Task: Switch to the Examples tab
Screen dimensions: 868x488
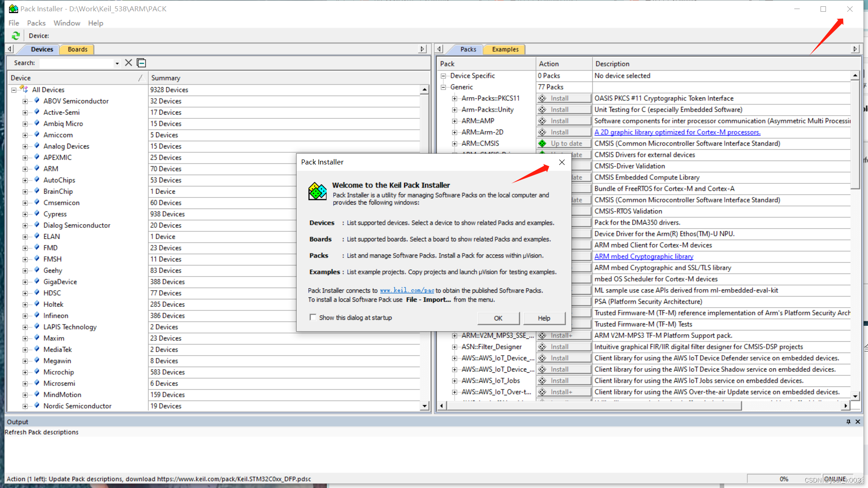Action: click(x=505, y=49)
